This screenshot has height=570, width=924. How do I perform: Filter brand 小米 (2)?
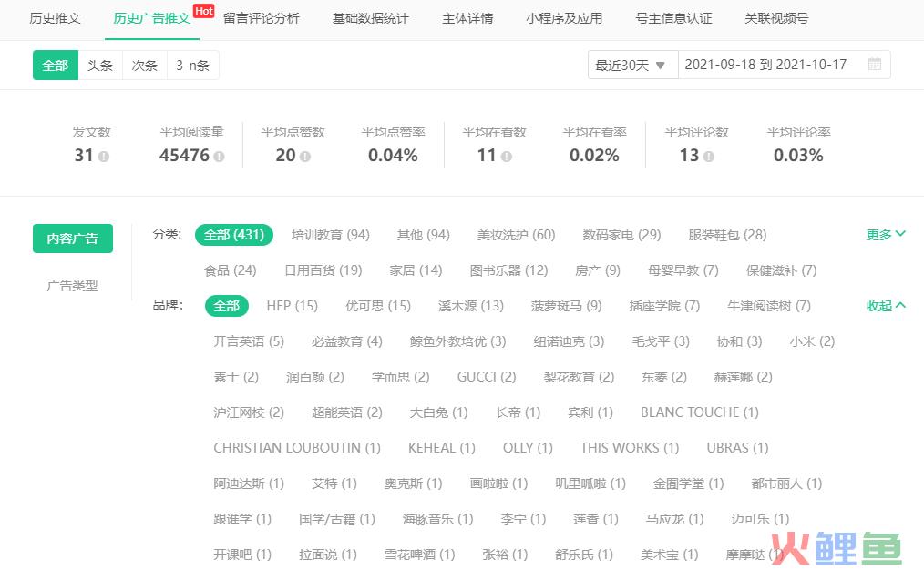pyautogui.click(x=812, y=341)
